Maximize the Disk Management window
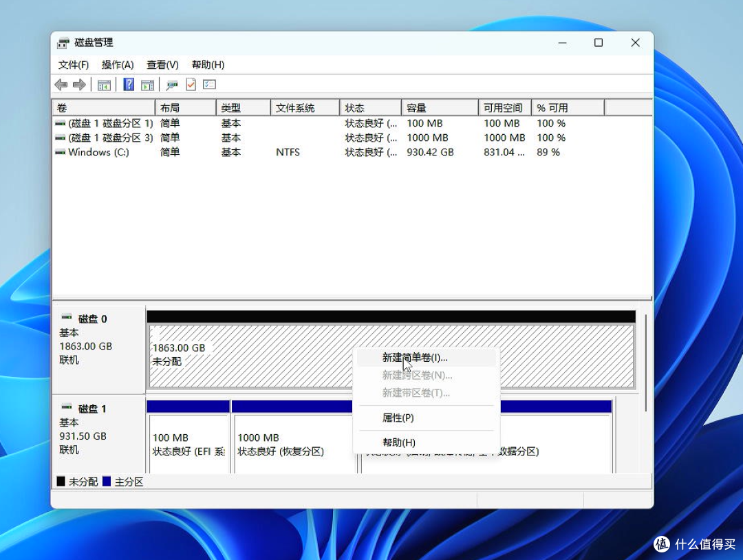The image size is (743, 560). point(599,43)
